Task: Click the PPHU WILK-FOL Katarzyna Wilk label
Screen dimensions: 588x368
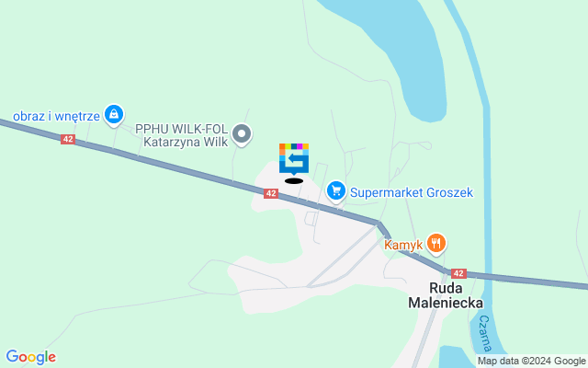Action: point(182,135)
